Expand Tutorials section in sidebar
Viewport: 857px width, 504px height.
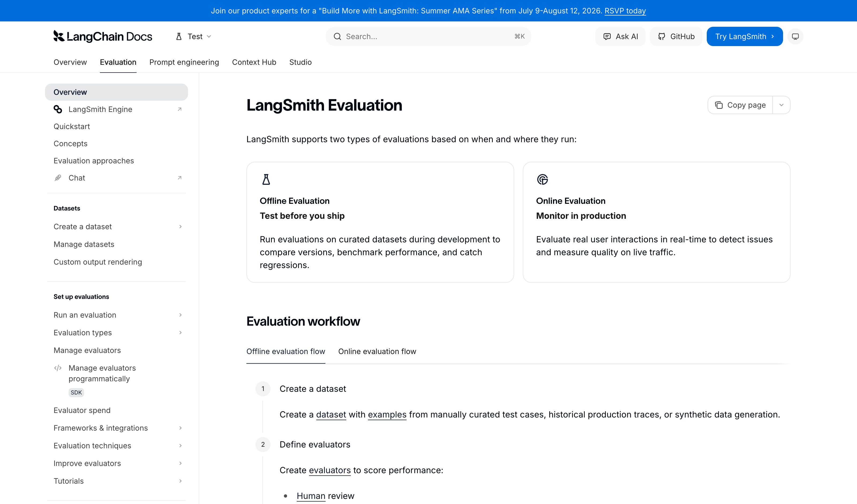180,481
